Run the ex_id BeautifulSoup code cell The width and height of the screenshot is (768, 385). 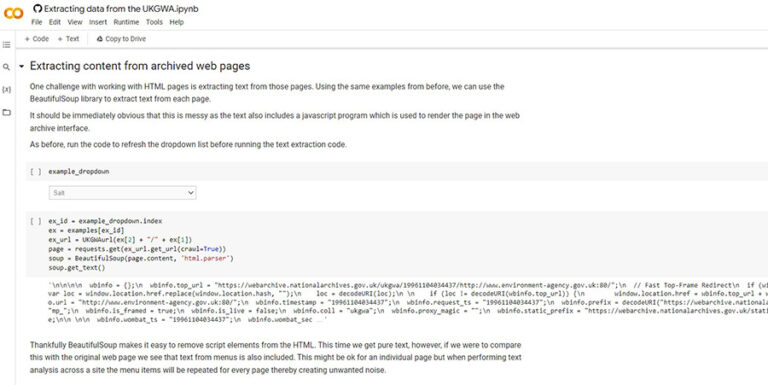tap(36, 221)
